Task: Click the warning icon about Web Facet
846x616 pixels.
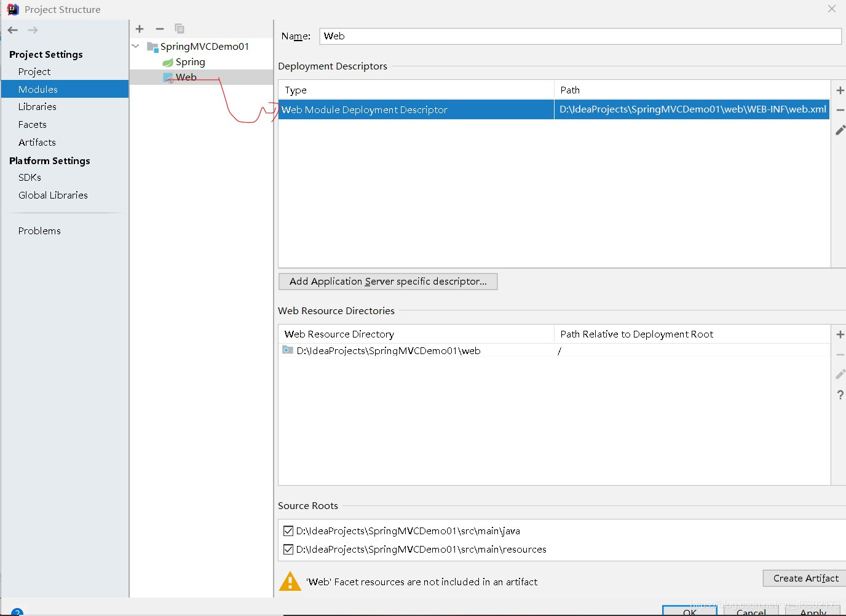Action: [x=290, y=582]
